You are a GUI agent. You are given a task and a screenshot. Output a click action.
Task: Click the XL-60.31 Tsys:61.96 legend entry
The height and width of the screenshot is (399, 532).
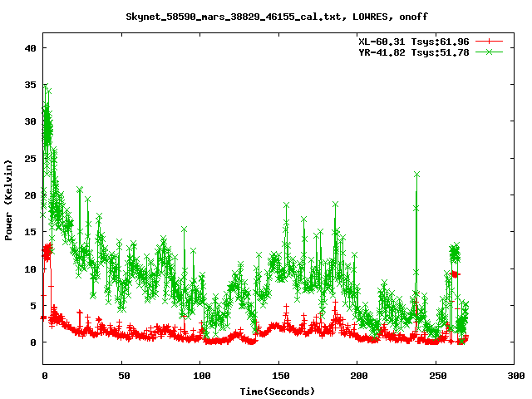click(414, 42)
